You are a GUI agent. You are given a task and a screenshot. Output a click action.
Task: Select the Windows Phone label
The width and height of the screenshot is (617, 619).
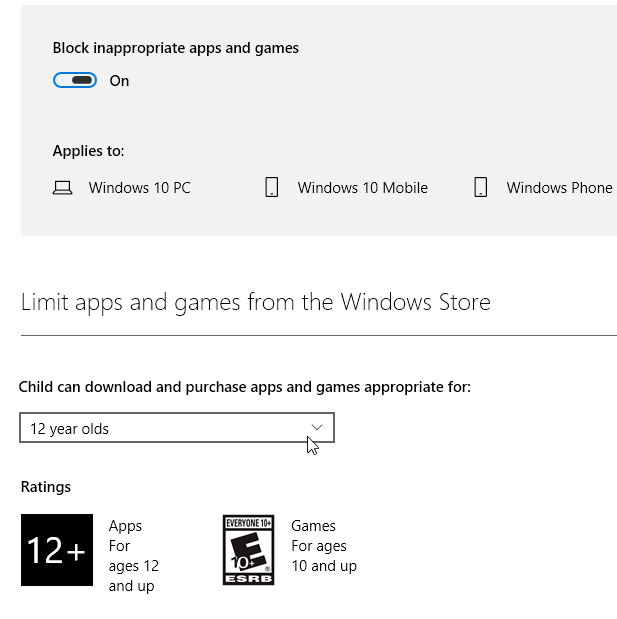(559, 188)
